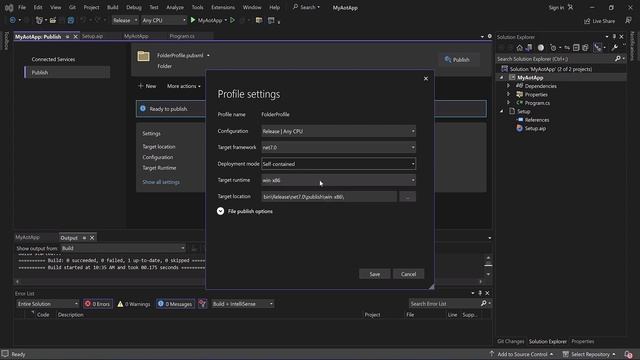The width and height of the screenshot is (640, 360).
Task: Click the browse toolbar icon right of debug targets
Action: [259, 20]
